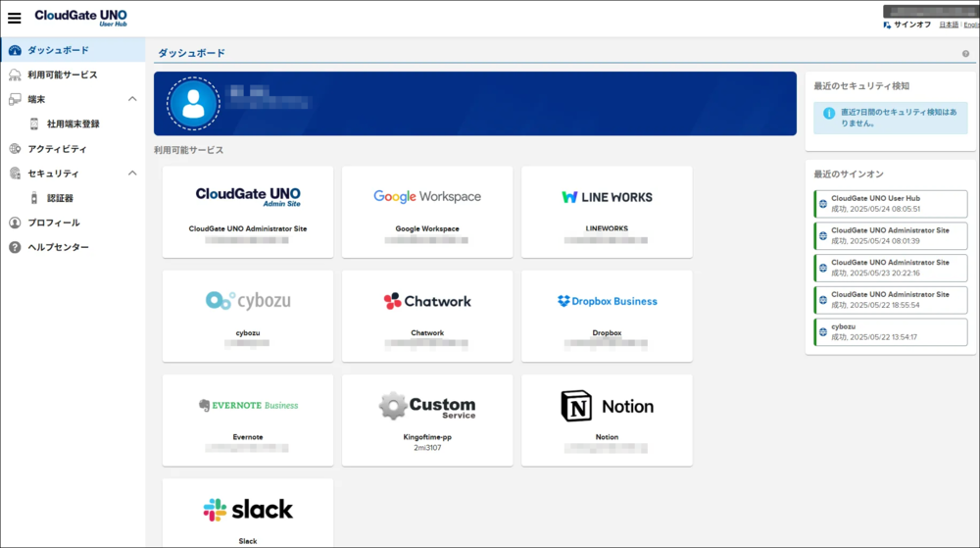Image resolution: width=980 pixels, height=548 pixels.
Task: Launch the Chatwork service tile
Action: [x=427, y=317]
